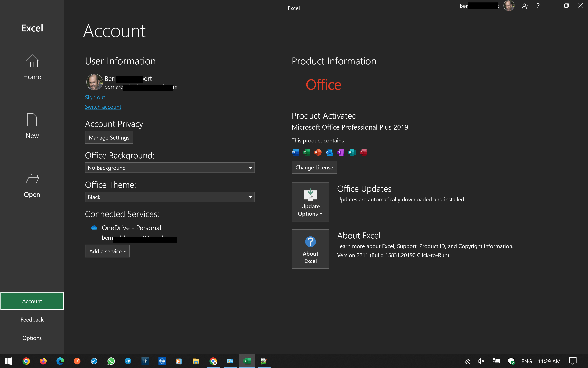The image size is (588, 368).
Task: Click the PowerPoint icon under product contains
Action: [318, 152]
